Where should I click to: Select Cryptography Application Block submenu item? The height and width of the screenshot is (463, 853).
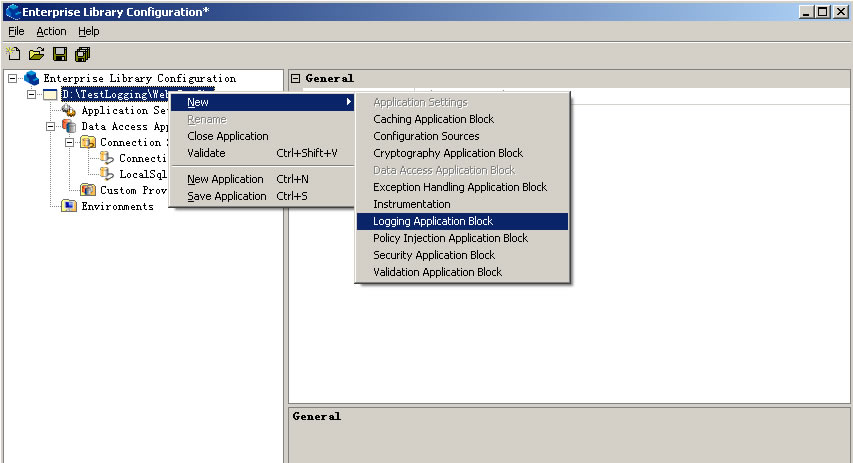click(462, 153)
